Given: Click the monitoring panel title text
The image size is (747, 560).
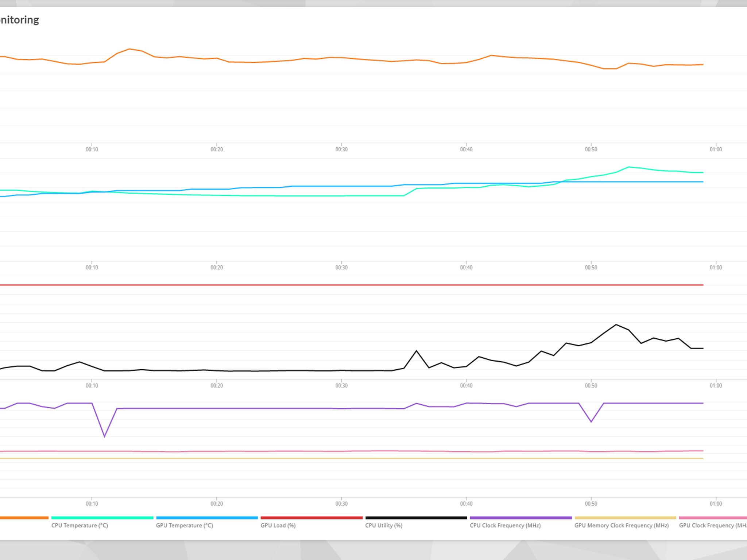Looking at the screenshot, I should tap(19, 20).
